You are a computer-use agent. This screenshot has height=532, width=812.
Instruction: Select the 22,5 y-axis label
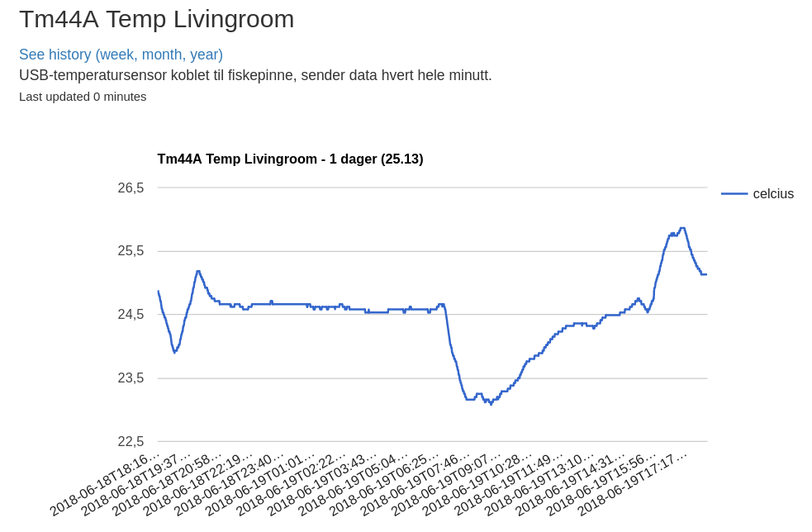(131, 441)
